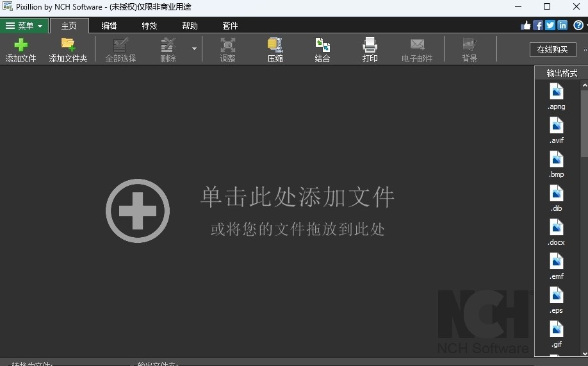Select the .apng output format
This screenshot has width=588, height=366.
pos(557,97)
